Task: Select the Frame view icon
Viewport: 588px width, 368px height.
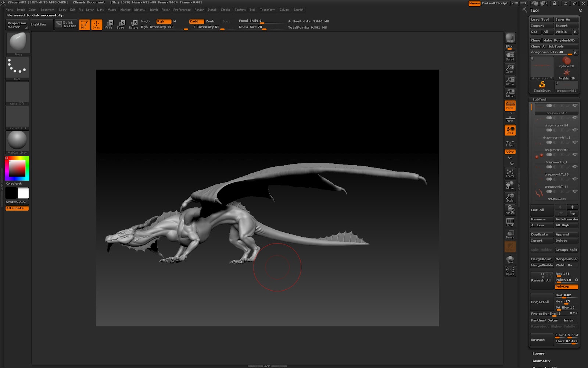Action: [510, 173]
